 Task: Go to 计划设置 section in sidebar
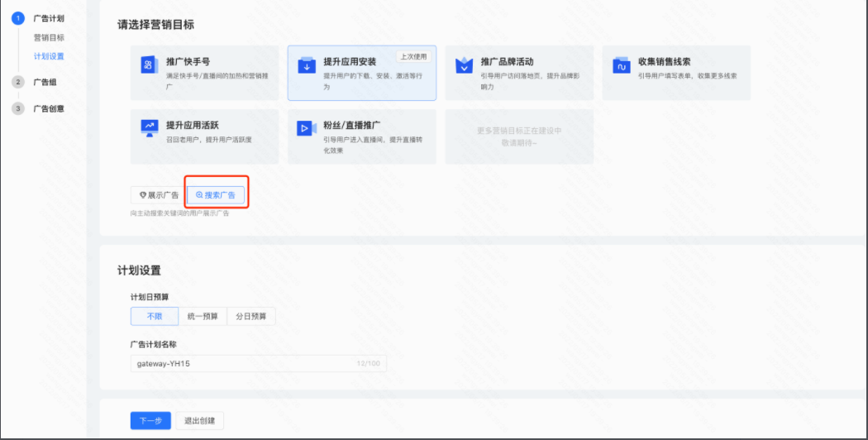[x=49, y=56]
